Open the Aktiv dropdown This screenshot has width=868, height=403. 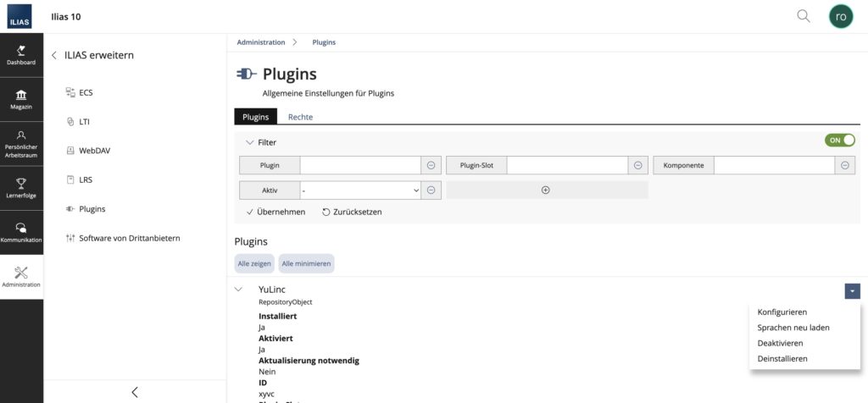click(360, 190)
